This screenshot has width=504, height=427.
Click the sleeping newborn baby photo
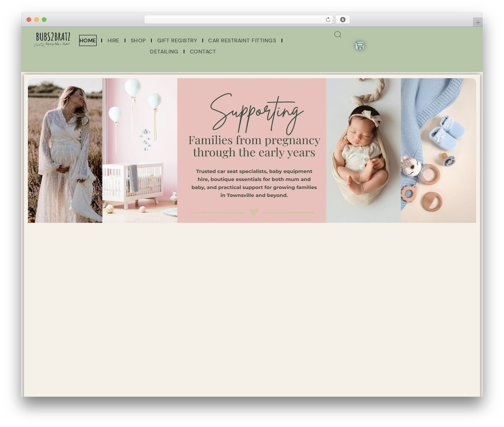[x=363, y=150]
